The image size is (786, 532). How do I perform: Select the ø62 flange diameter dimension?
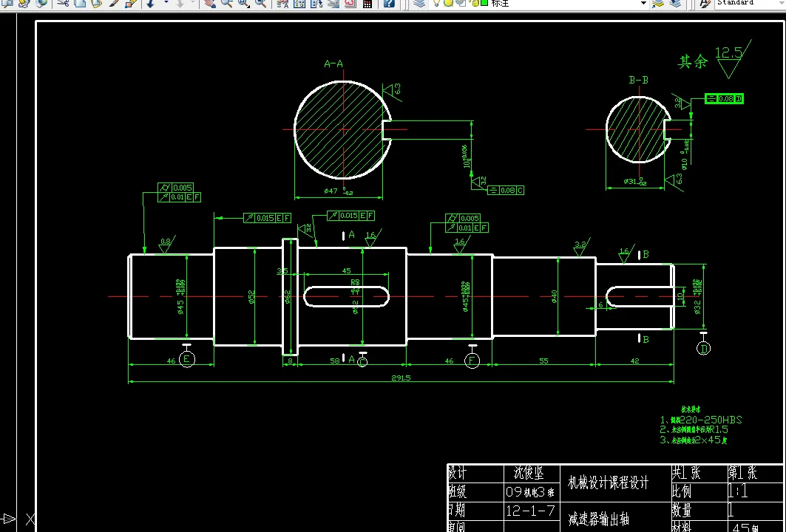click(287, 296)
